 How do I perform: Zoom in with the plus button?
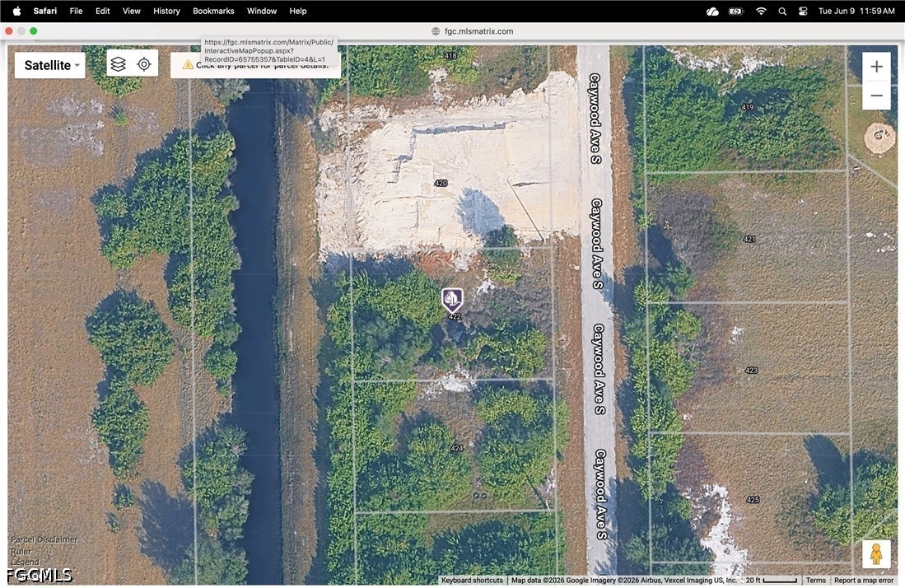point(876,67)
